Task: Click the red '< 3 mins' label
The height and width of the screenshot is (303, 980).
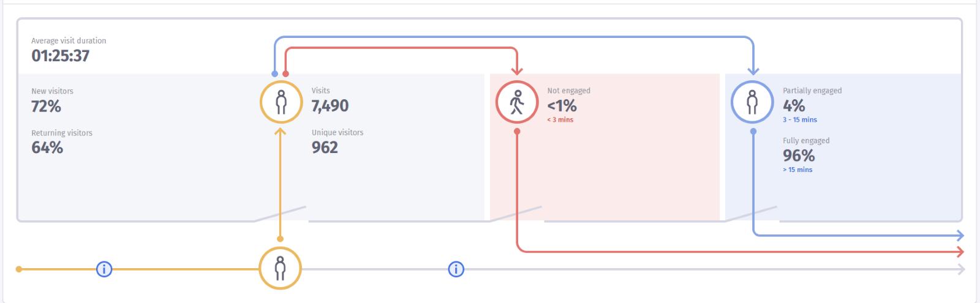Action: pyautogui.click(x=560, y=120)
